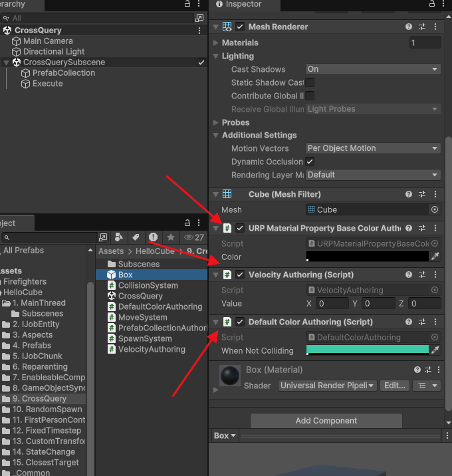Toggle Mesh Renderer enabled checkbox
The width and height of the screenshot is (452, 476).
[x=240, y=27]
